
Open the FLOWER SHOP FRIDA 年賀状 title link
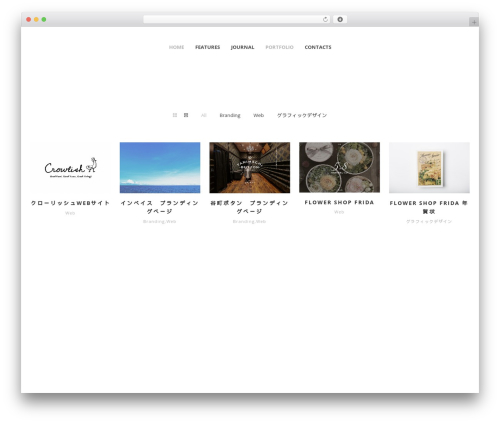point(429,207)
